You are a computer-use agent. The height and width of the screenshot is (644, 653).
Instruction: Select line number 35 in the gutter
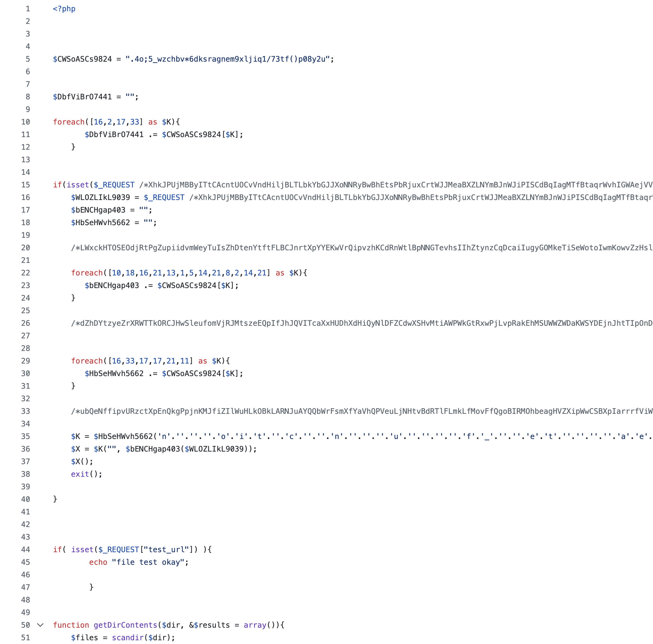point(26,436)
